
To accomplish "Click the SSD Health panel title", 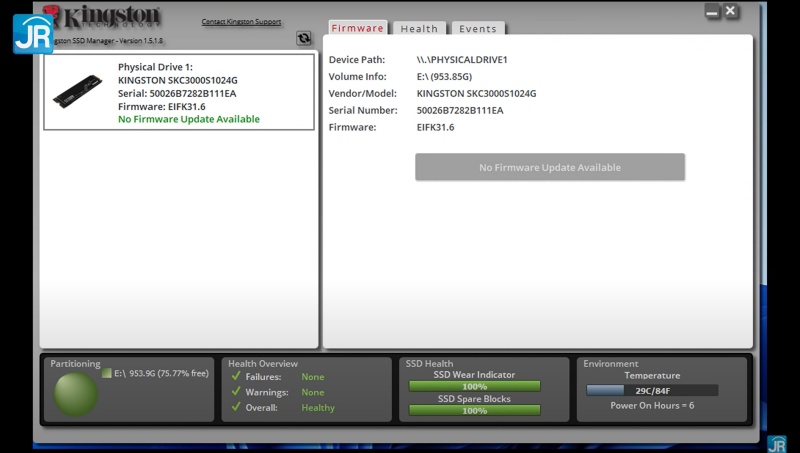I will [429, 364].
